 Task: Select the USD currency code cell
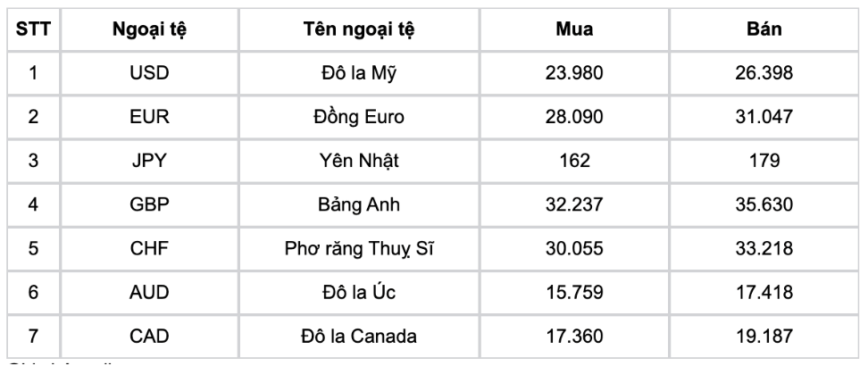[x=149, y=73]
